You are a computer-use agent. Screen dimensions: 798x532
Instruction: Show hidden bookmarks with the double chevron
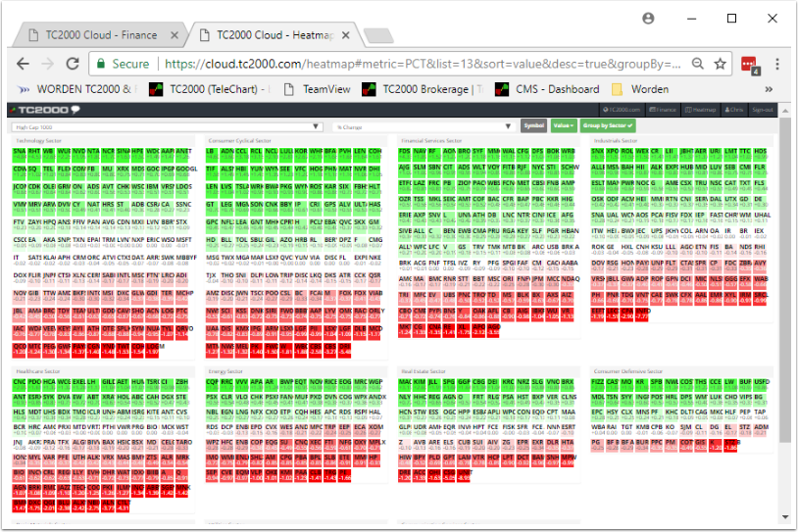[769, 89]
